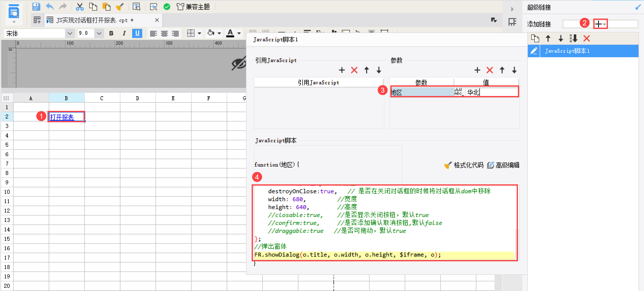The height and width of the screenshot is (291, 644).
Task: Remove the JavaScript脚本1 hyperlink from the list
Action: 586,38
